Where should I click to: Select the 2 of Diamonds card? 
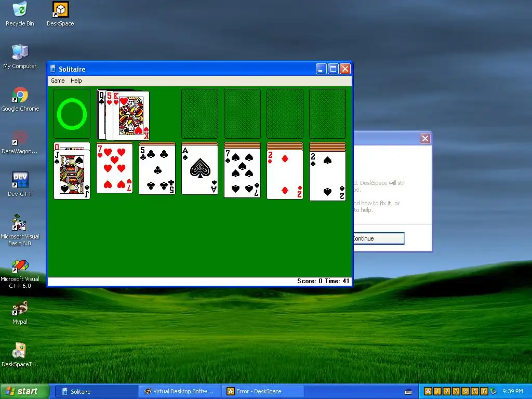coord(285,175)
